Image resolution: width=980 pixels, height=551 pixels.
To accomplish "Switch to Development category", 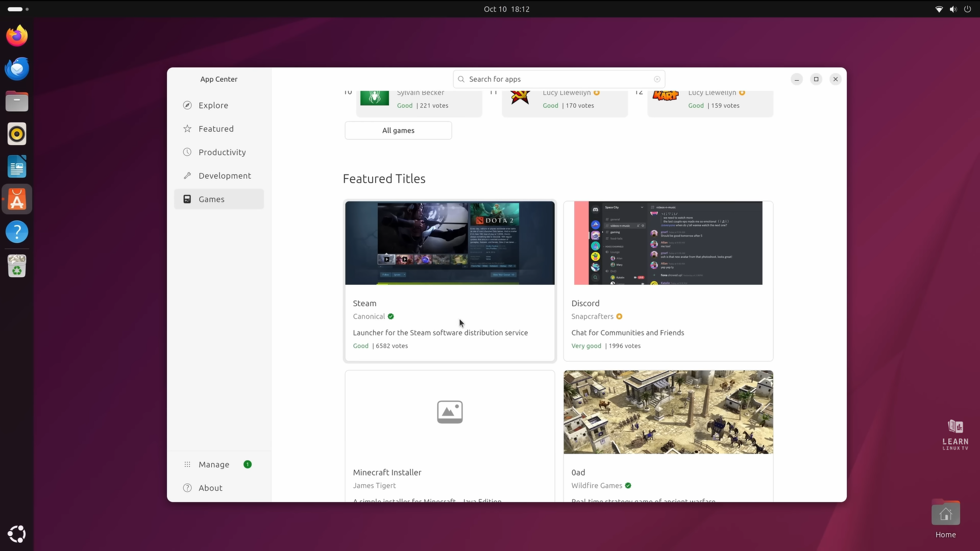I will [x=219, y=176].
